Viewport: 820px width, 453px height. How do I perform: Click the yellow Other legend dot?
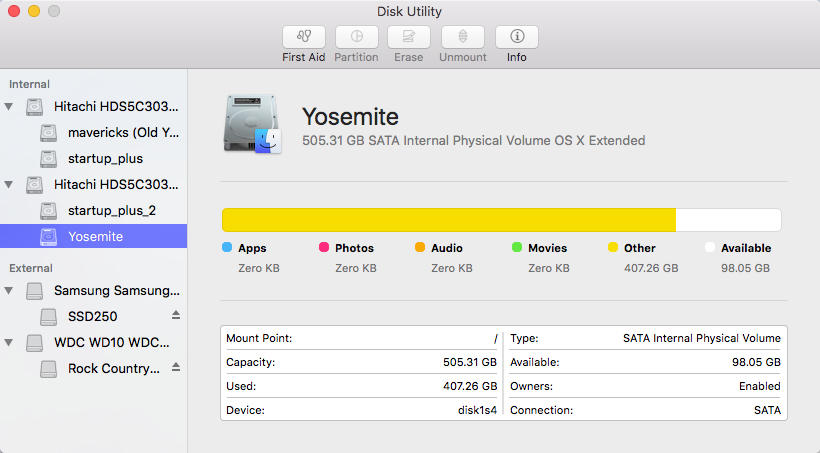click(613, 247)
